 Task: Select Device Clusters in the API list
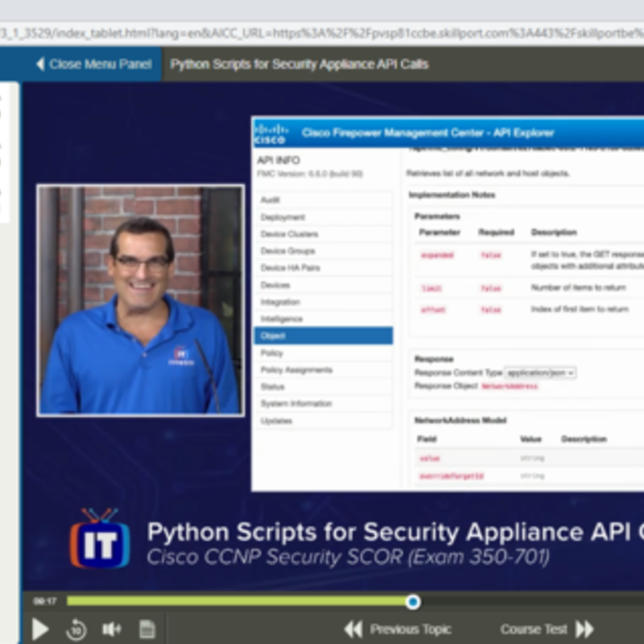click(x=324, y=234)
